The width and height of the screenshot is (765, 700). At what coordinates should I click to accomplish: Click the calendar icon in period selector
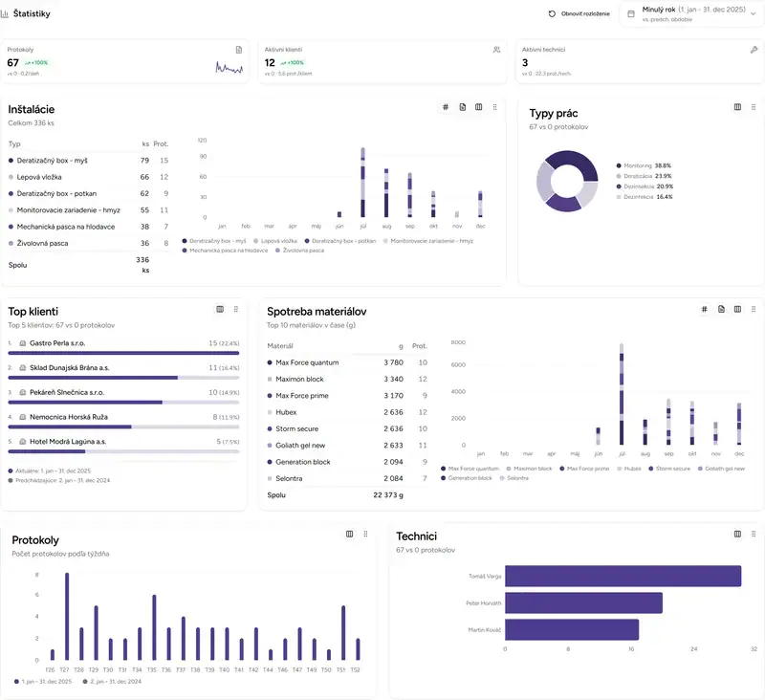[631, 13]
